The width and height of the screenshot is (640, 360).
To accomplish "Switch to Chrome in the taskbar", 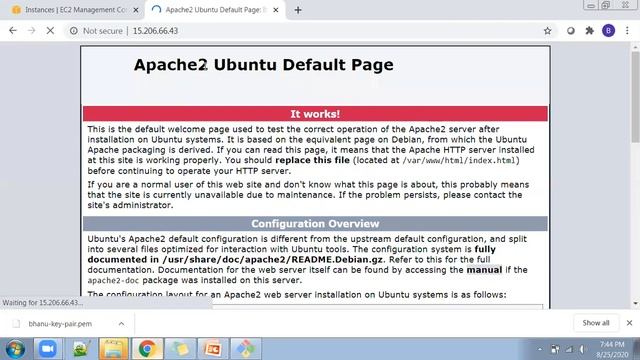I will 147,349.
